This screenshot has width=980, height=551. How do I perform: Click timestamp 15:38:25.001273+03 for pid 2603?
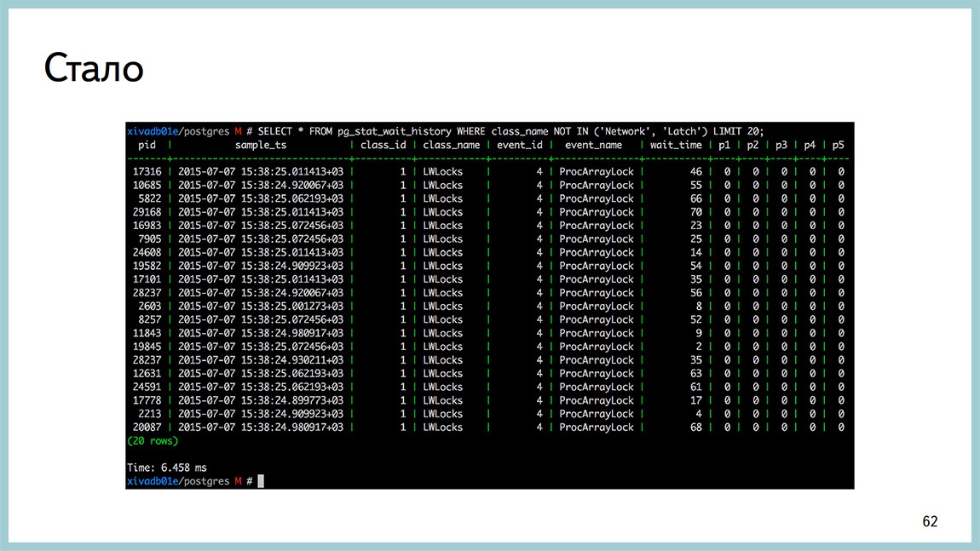pyautogui.click(x=292, y=306)
